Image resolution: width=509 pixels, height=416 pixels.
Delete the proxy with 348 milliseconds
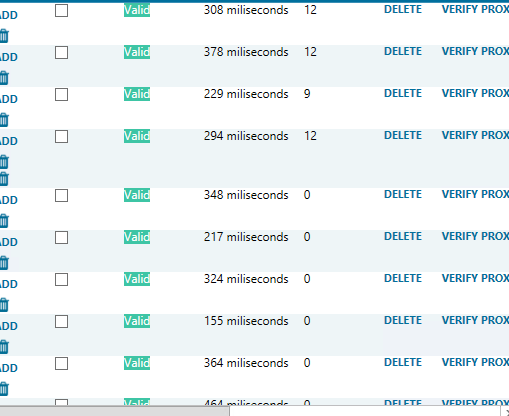click(x=403, y=194)
